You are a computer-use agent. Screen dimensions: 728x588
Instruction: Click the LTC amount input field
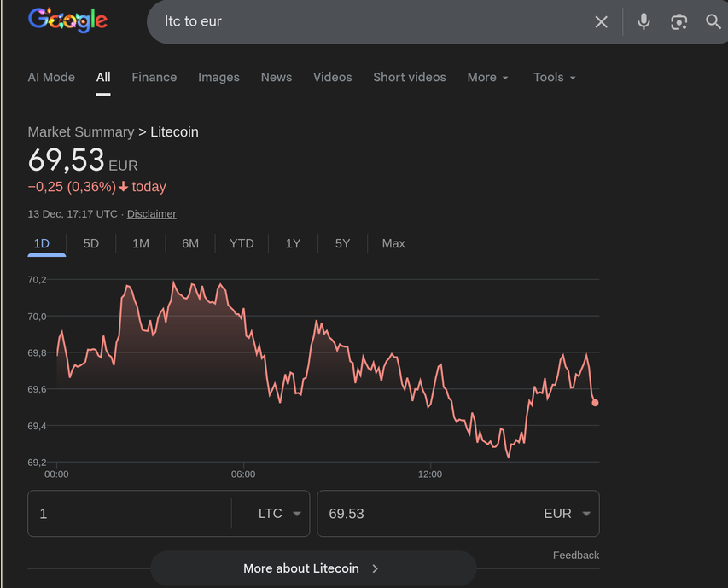point(128,514)
